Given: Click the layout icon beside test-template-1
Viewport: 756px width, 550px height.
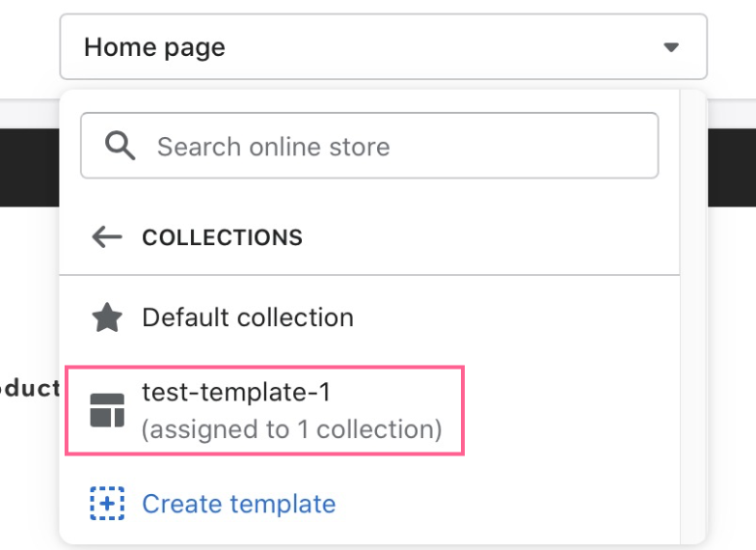Looking at the screenshot, I should [x=107, y=411].
